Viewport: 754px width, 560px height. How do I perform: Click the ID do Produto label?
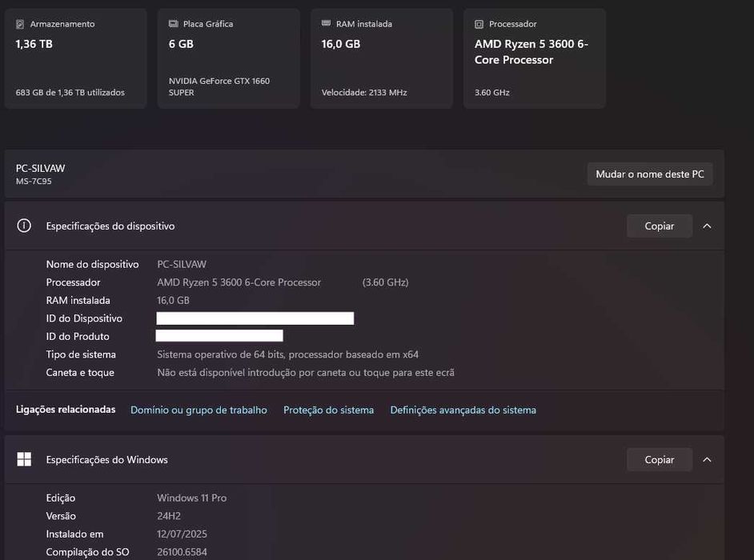(x=78, y=337)
